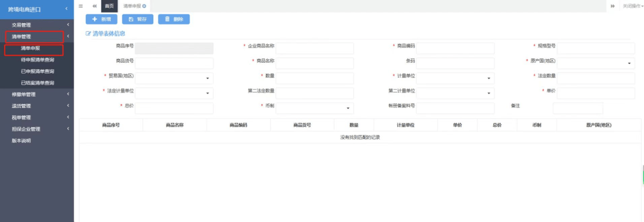Click the 帐册备案料号 input field
644x222 pixels.
(456, 108)
